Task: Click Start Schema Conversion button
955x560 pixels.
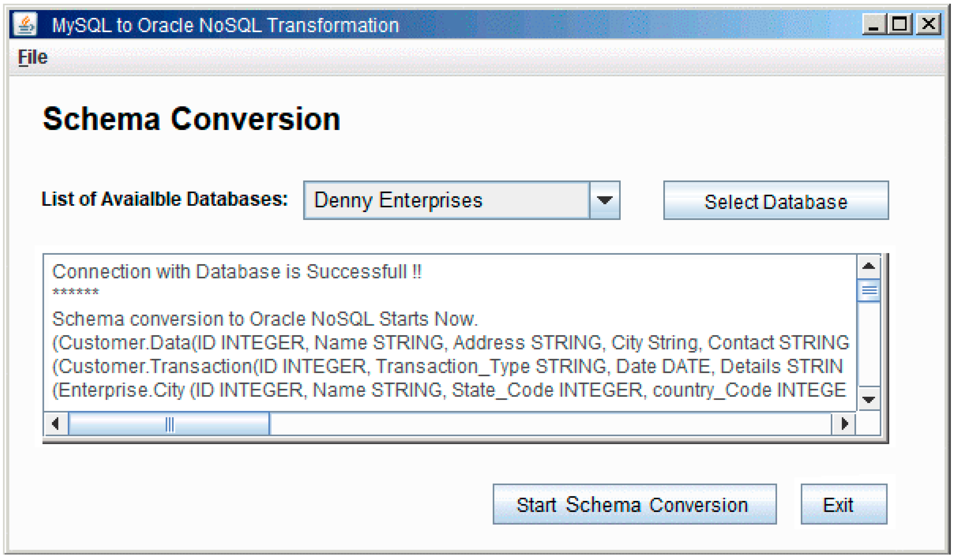Action: [635, 504]
